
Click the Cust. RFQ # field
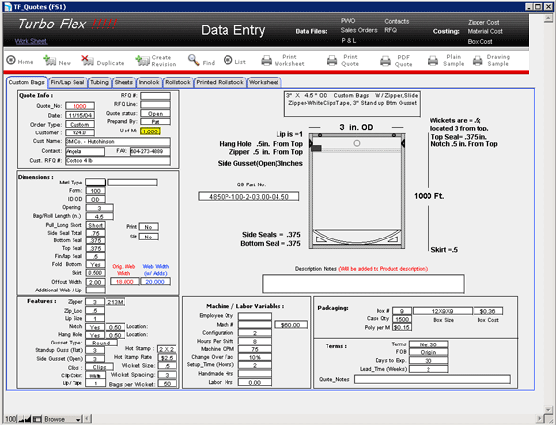click(x=118, y=161)
